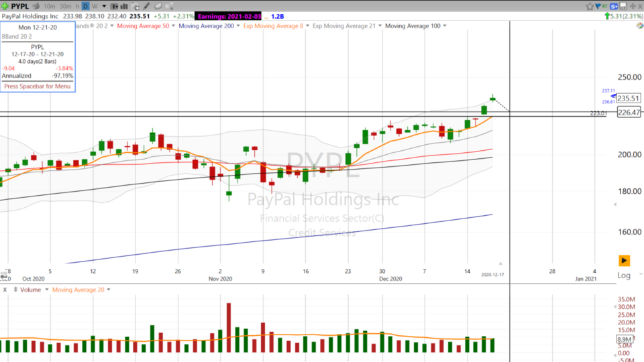
Task: Click the Moving Average 20 volume label
Action: pyautogui.click(x=78, y=290)
